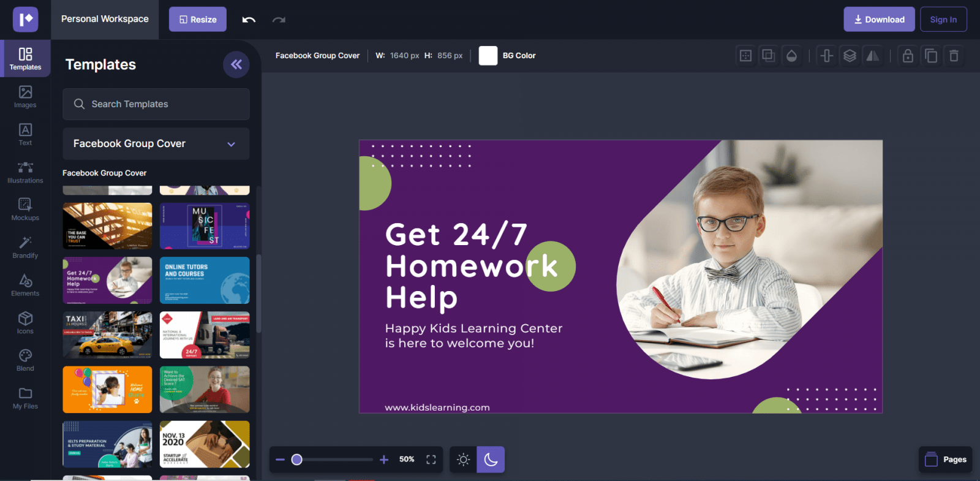Screen dimensions: 980x481
Task: Click the Download button
Action: (879, 20)
